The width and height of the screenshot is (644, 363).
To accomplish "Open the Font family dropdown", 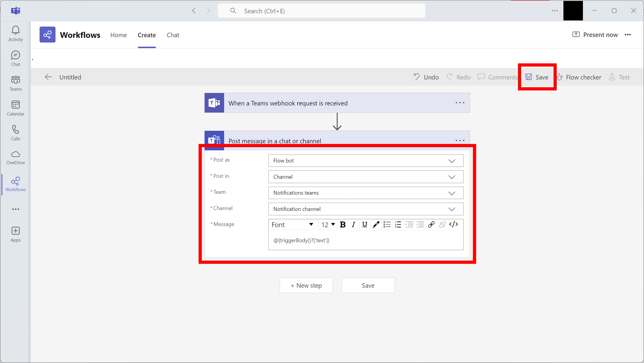I will point(292,225).
